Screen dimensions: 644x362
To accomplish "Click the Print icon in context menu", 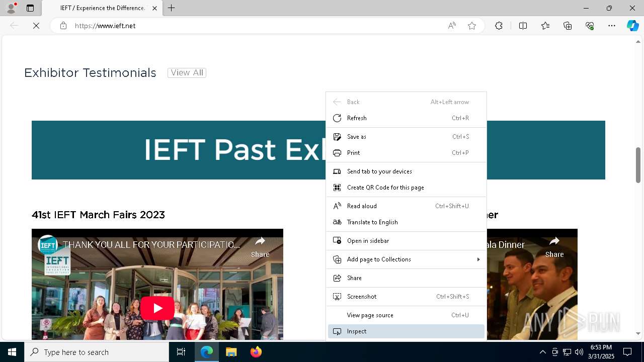I will pyautogui.click(x=337, y=153).
